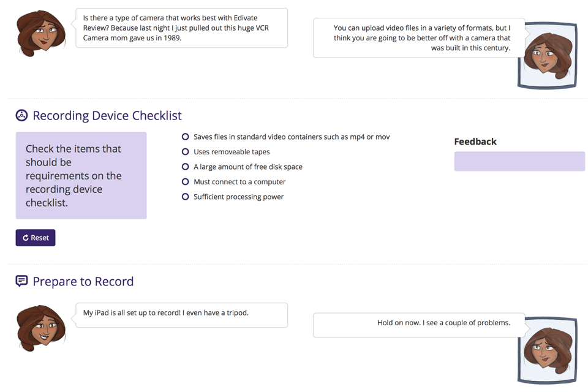Viewport: 588px width, 392px height.
Task: Click the Reset button
Action: 36,238
